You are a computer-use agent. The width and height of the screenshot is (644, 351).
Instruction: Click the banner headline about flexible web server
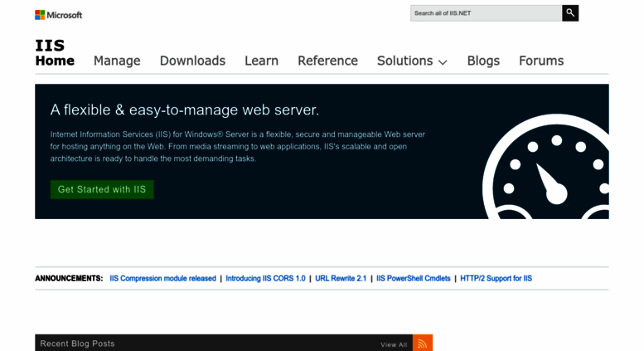click(185, 110)
